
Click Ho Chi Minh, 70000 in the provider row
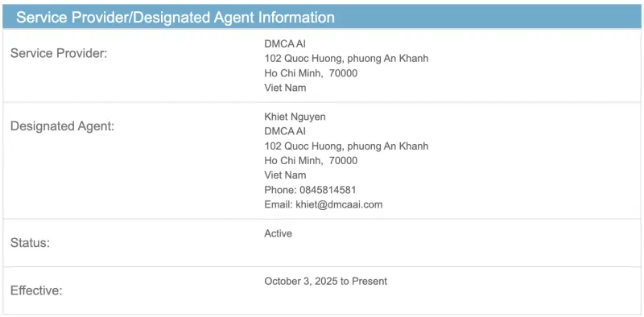click(311, 73)
